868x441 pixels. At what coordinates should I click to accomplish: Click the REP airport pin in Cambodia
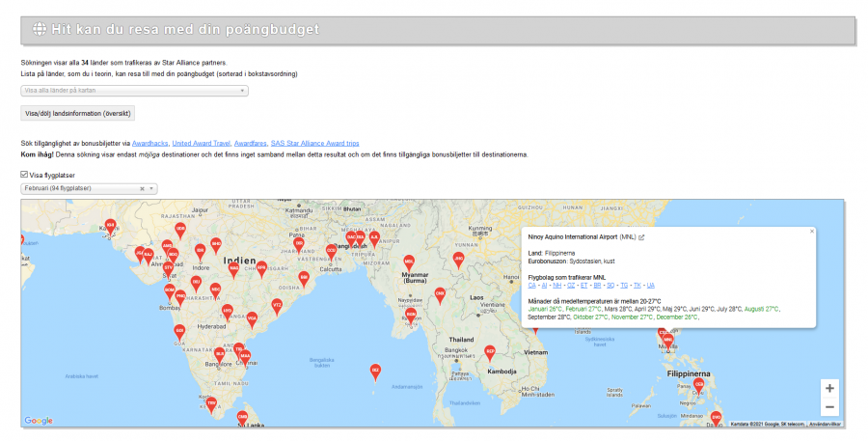490,353
